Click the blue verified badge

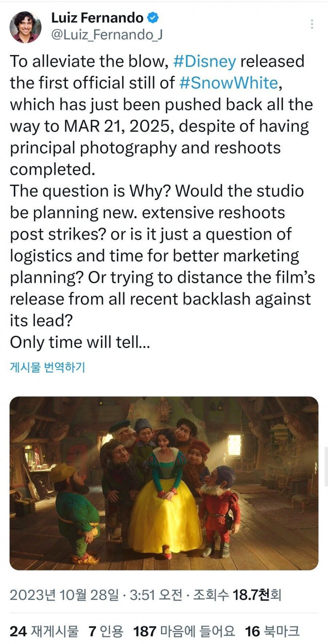click(x=153, y=18)
